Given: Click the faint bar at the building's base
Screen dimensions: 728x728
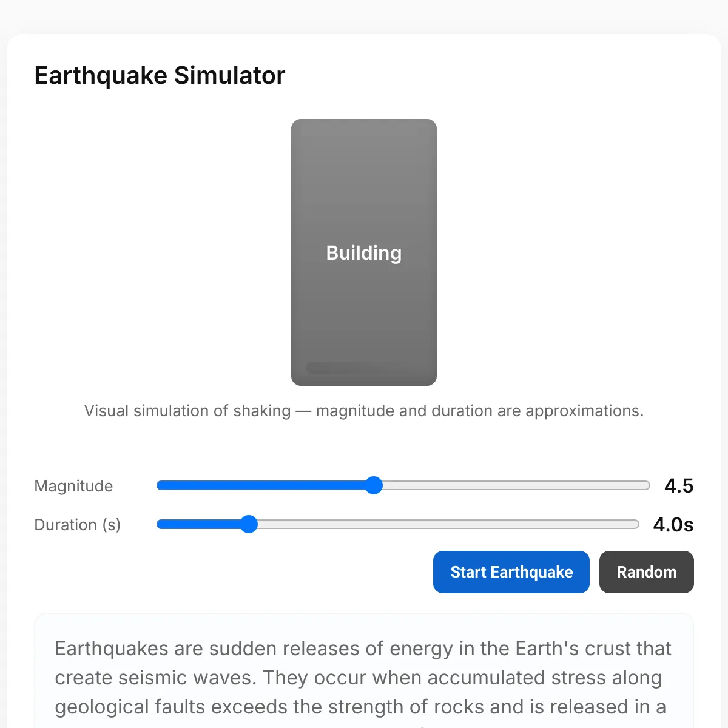Looking at the screenshot, I should (x=352, y=368).
